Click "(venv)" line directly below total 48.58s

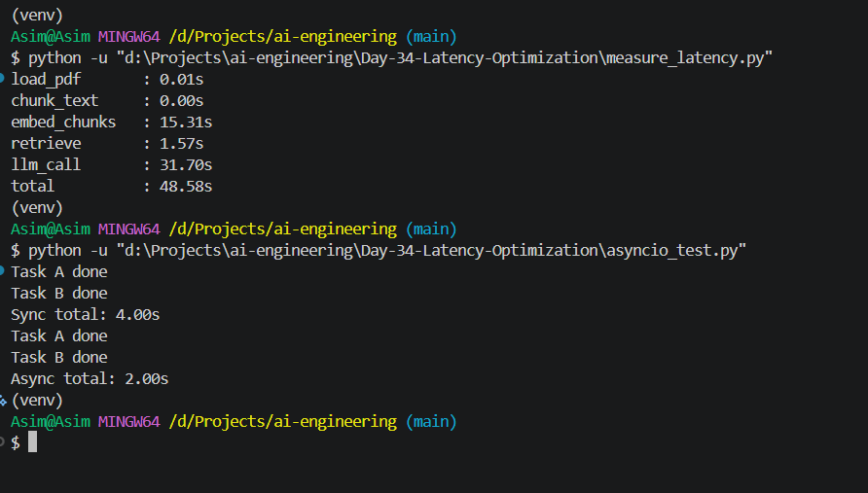tap(37, 208)
